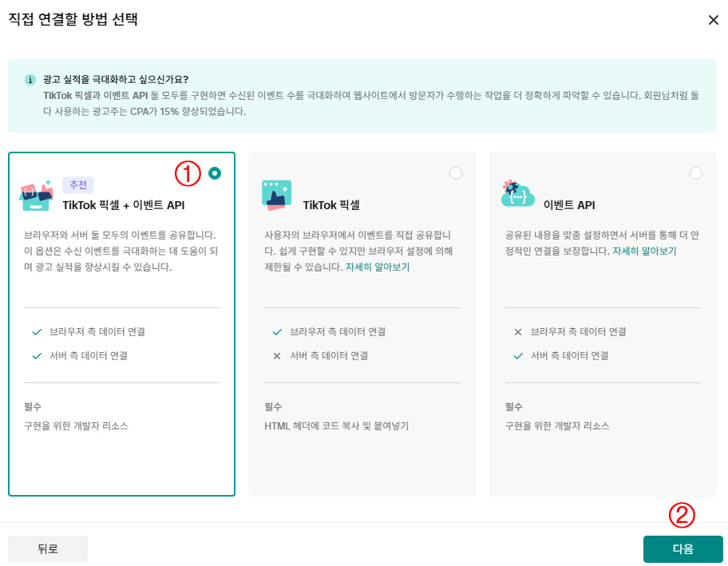
Task: Click the TikTok 픽셀 + 이벤트 API card title
Action: 124,205
